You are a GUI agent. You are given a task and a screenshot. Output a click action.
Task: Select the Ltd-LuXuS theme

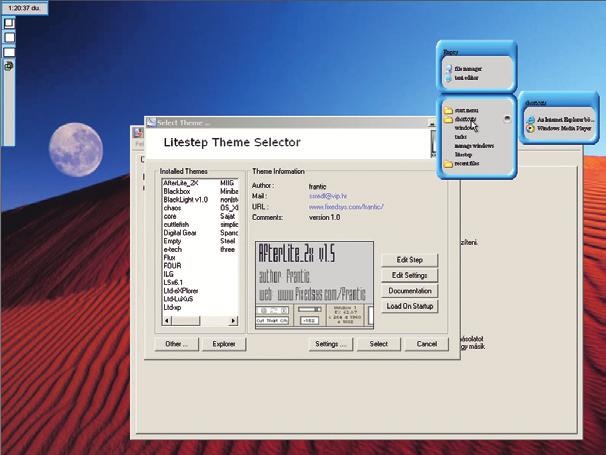(178, 299)
